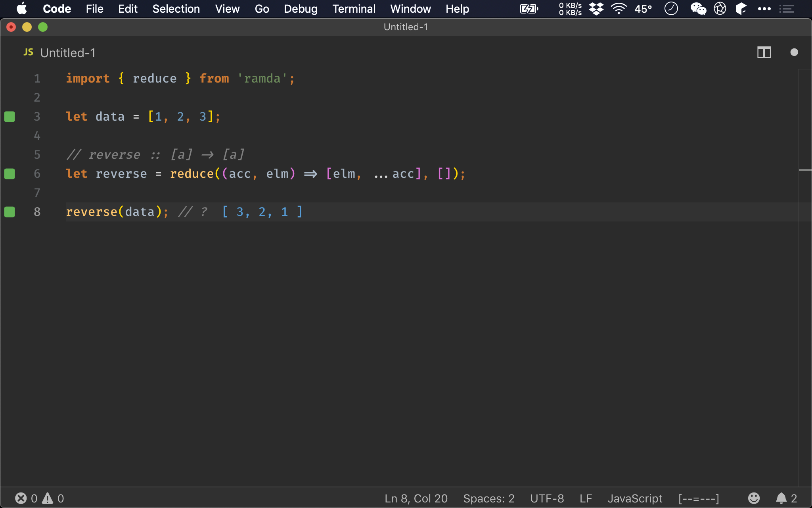
Task: Open Notification Center list icon
Action: point(787,9)
